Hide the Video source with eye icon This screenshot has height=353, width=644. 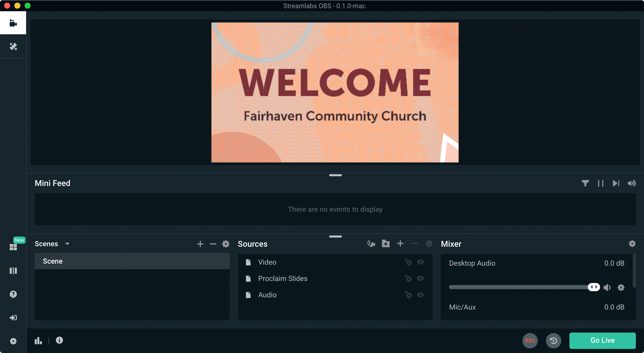click(x=421, y=262)
